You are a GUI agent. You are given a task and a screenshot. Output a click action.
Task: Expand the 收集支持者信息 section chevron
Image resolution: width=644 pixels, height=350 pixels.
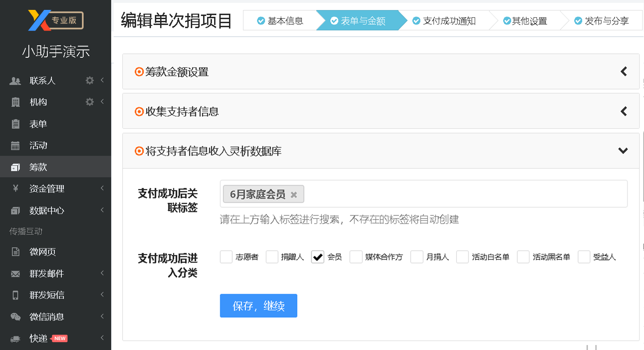pyautogui.click(x=624, y=111)
